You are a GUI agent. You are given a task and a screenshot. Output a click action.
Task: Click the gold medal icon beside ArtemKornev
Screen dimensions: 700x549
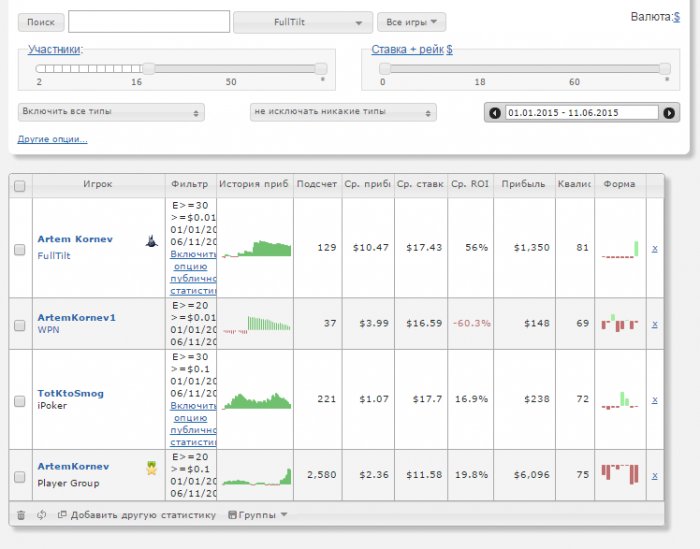[x=152, y=468]
